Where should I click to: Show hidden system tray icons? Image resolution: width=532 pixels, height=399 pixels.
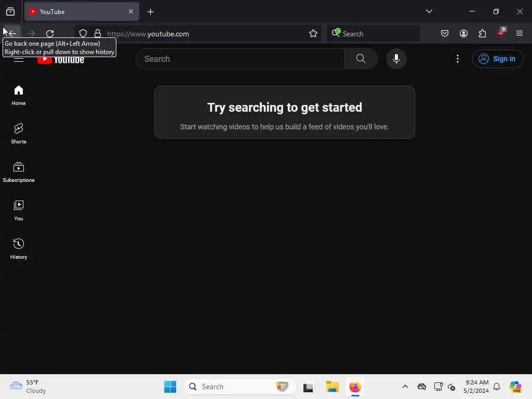click(x=405, y=387)
